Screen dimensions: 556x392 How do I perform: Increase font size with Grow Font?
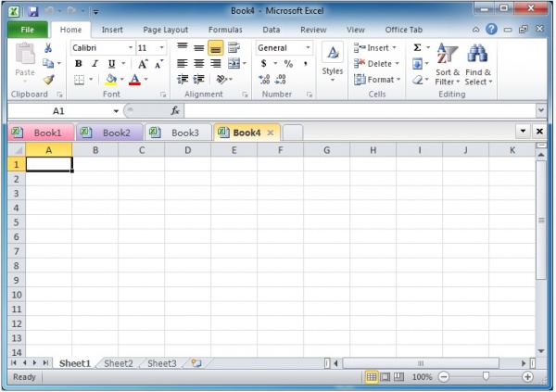click(143, 64)
